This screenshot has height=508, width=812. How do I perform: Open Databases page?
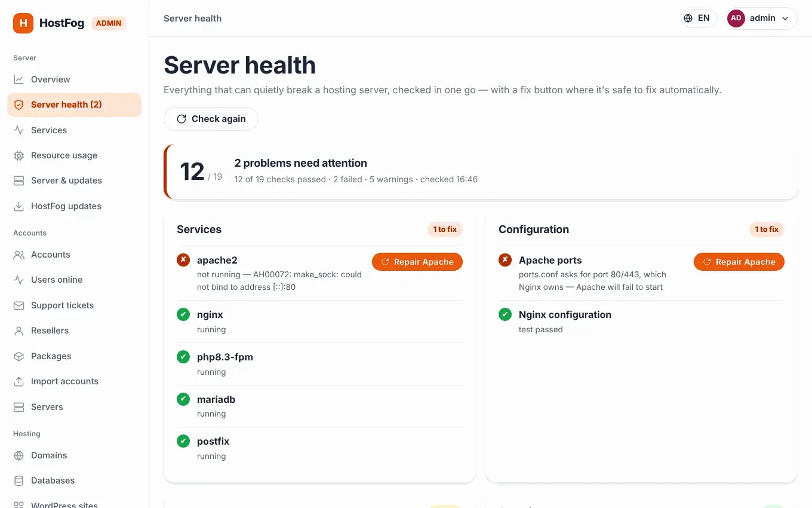point(74,481)
